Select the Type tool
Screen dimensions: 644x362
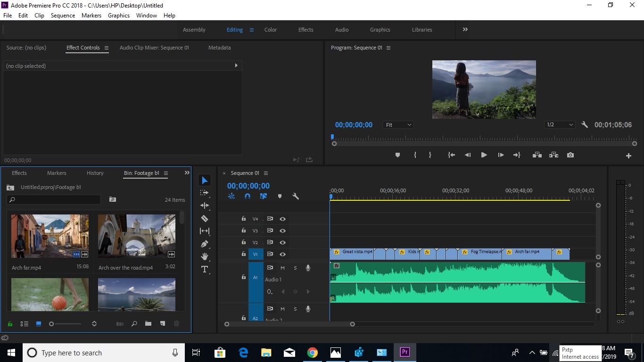click(205, 269)
